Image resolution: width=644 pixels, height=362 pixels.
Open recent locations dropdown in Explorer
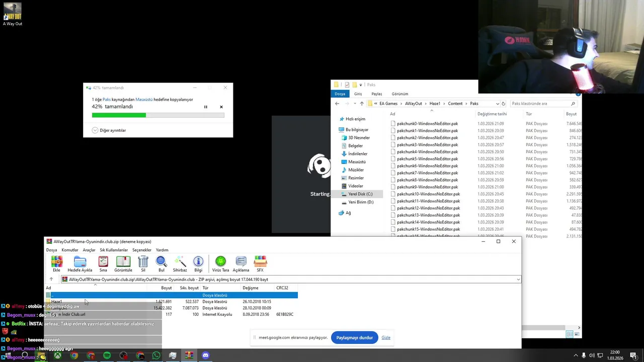(x=354, y=104)
